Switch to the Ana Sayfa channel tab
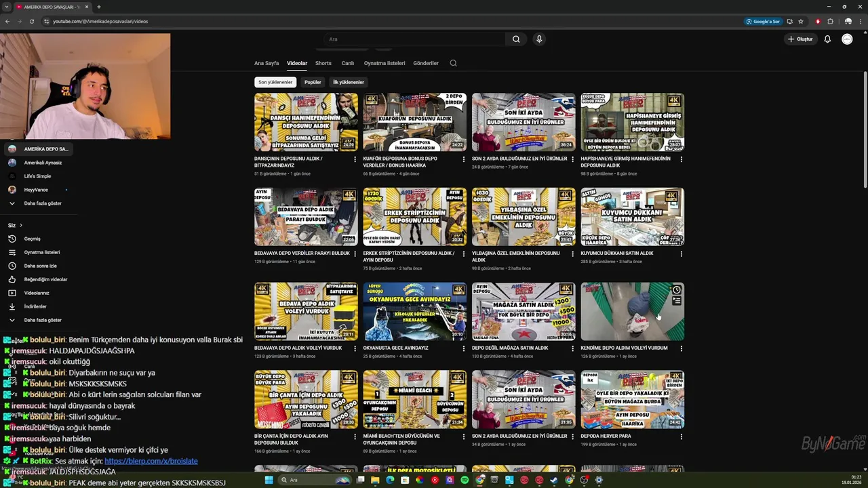The image size is (868, 488). point(267,63)
